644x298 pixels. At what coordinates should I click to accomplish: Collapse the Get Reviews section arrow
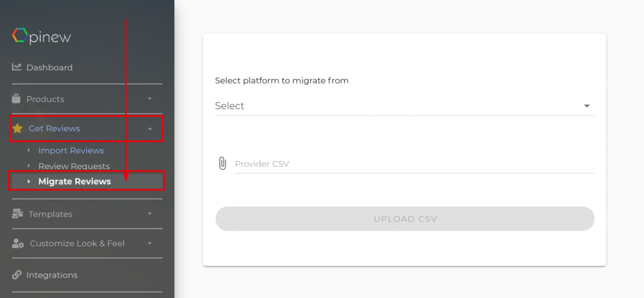[x=150, y=128]
